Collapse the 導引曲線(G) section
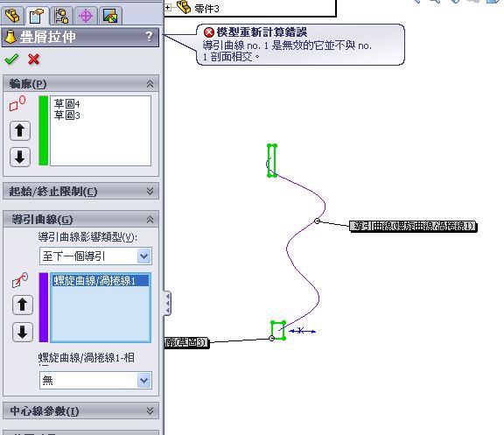 (150, 220)
